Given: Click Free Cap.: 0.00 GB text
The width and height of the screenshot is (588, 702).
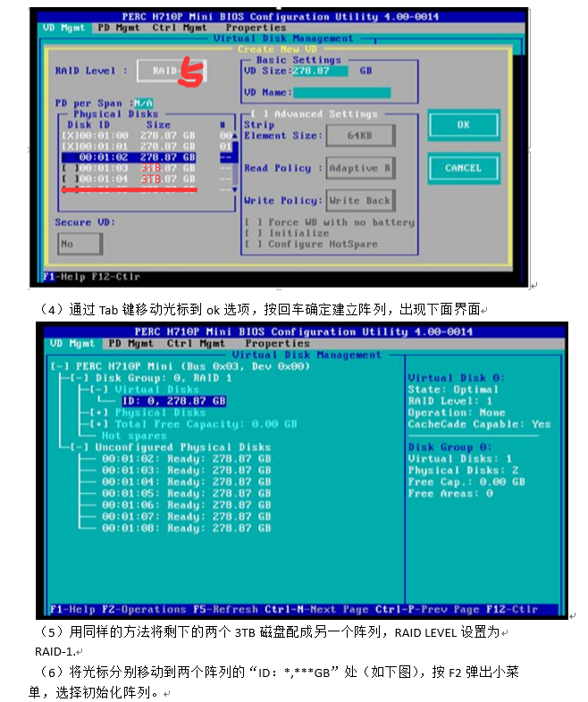Looking at the screenshot, I should (466, 481).
